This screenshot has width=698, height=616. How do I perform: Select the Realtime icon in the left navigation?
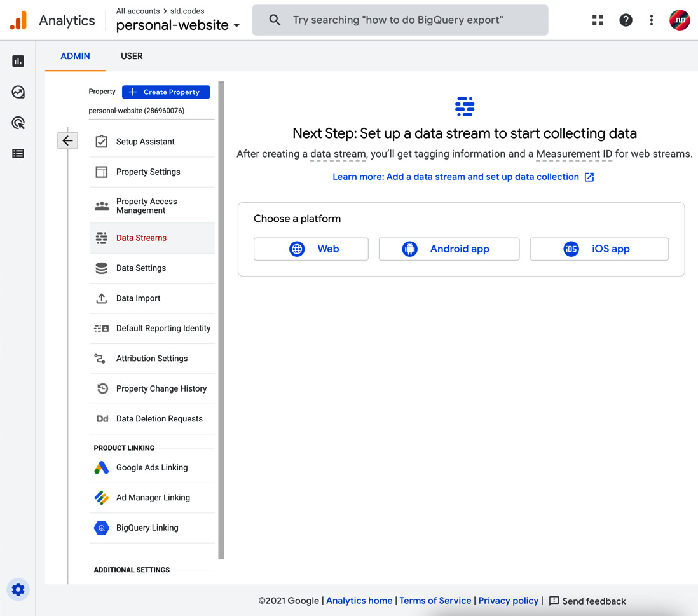[x=18, y=92]
